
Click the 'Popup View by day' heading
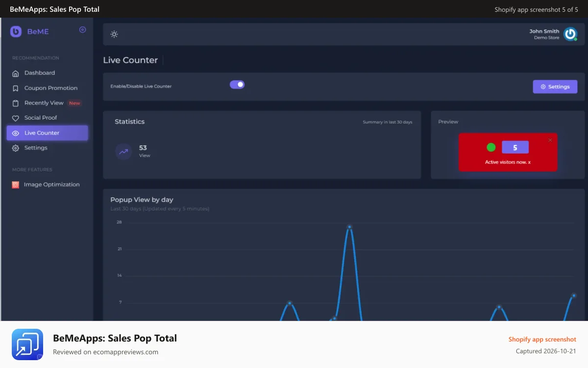pos(142,200)
